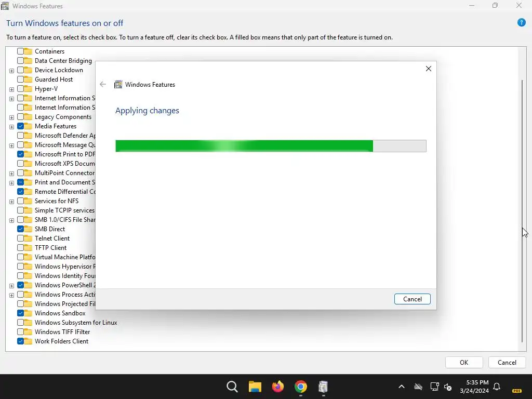This screenshot has width=532, height=399.
Task: Expand the Windows PowerShell node
Action: coord(11,286)
